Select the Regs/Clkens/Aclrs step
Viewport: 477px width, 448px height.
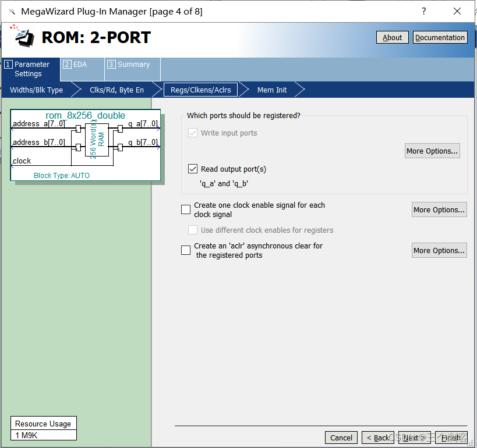(x=200, y=90)
